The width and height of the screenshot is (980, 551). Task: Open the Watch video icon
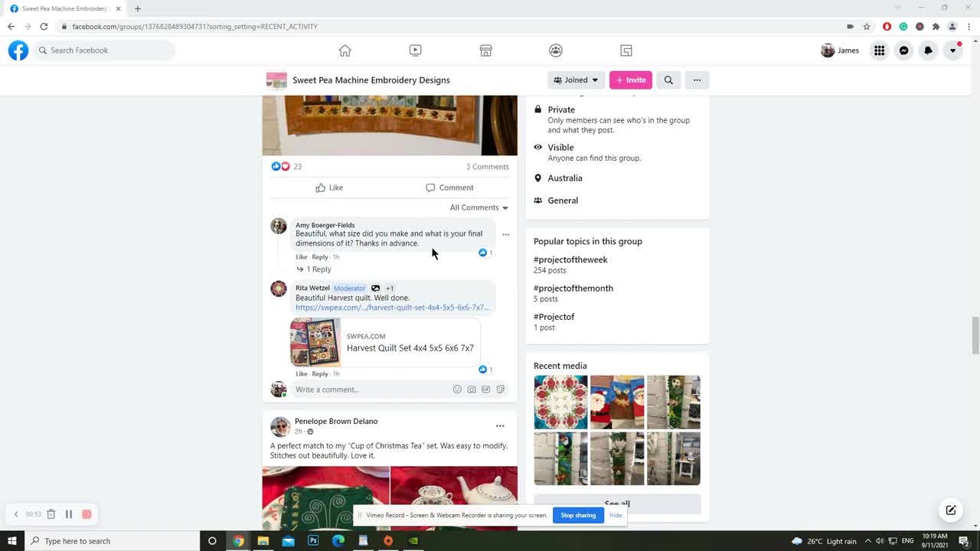pos(415,51)
